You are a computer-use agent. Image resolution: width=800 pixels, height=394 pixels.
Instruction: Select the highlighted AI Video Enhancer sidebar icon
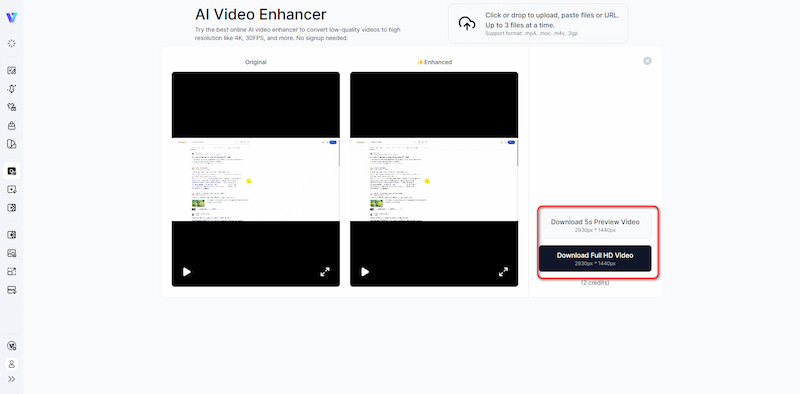(x=12, y=171)
